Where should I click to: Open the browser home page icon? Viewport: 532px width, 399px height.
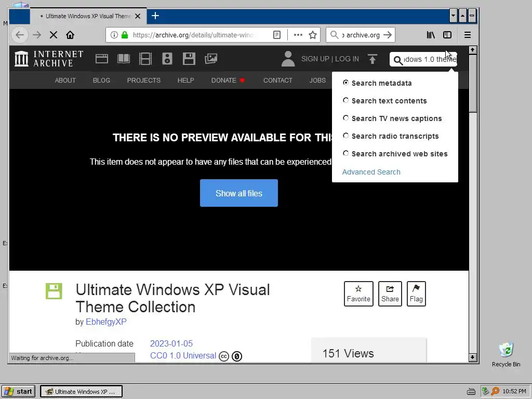(x=70, y=35)
